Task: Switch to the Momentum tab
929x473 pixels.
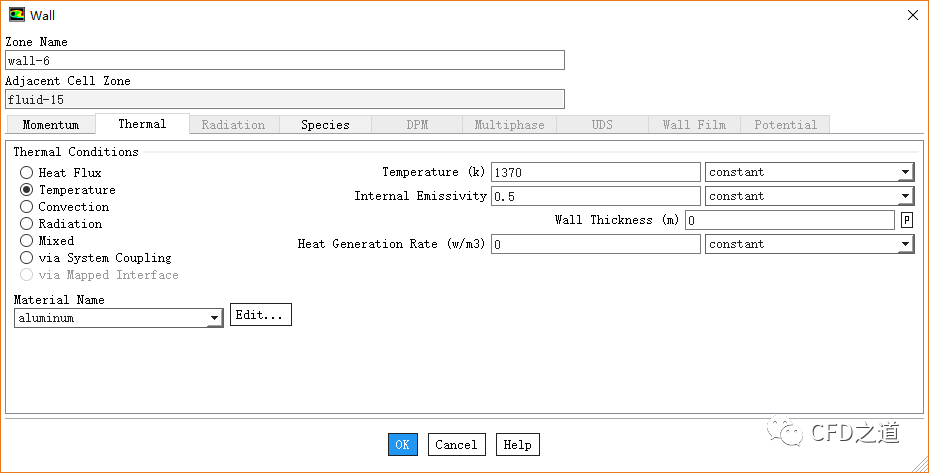Action: pos(50,125)
